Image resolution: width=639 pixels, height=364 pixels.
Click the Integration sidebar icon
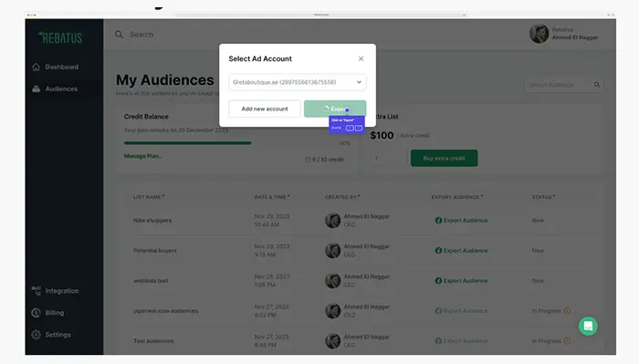pos(37,291)
